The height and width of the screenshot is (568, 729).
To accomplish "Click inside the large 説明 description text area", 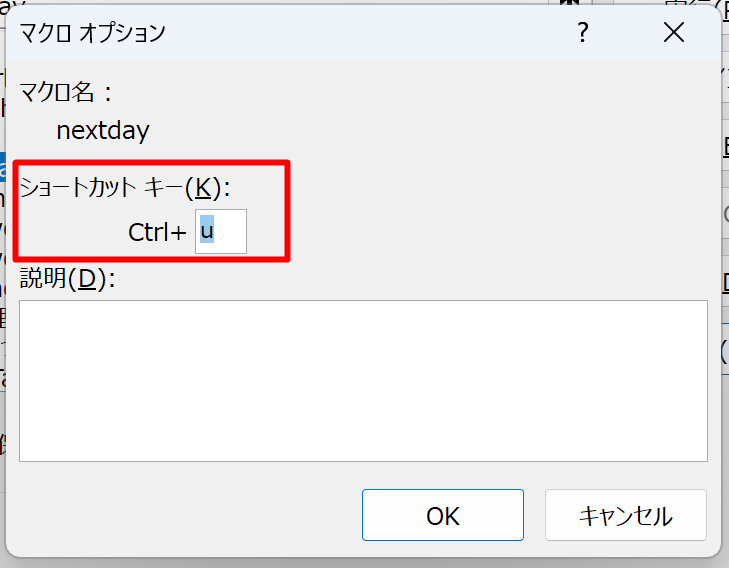I will pyautogui.click(x=363, y=381).
